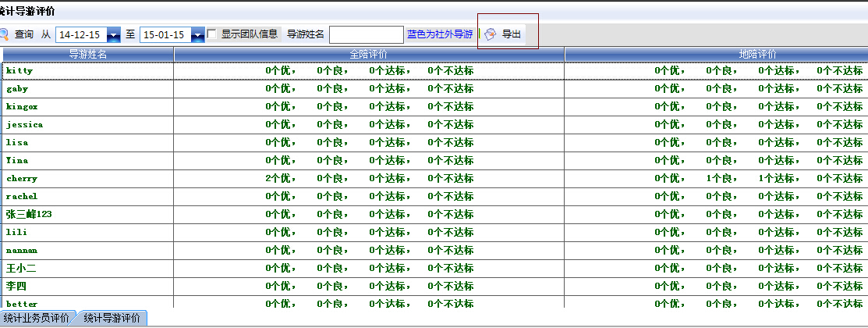Select the cherry guide row

22,179
